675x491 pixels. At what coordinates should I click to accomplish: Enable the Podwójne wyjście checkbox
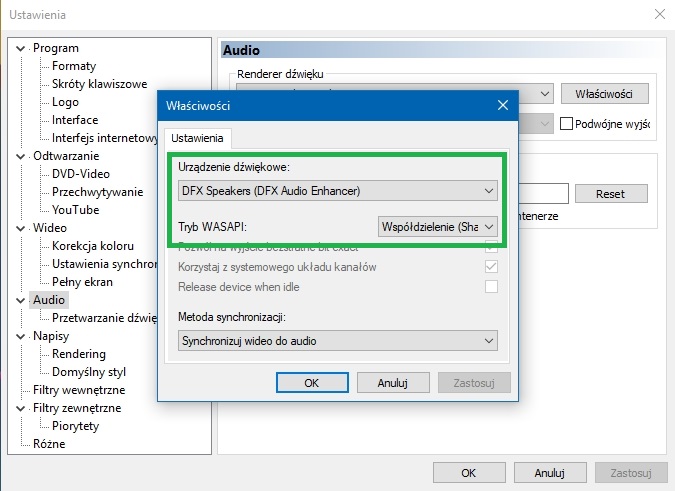click(567, 124)
